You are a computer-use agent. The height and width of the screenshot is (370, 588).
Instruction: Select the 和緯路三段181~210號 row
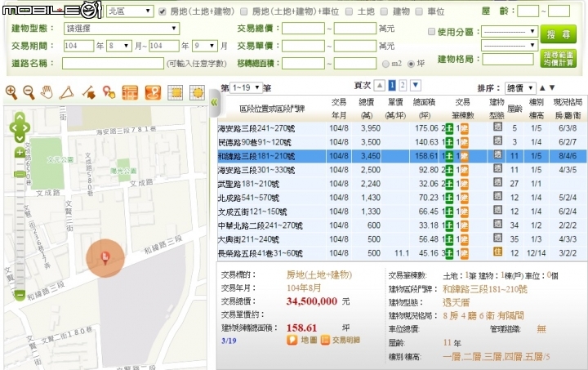(x=402, y=156)
